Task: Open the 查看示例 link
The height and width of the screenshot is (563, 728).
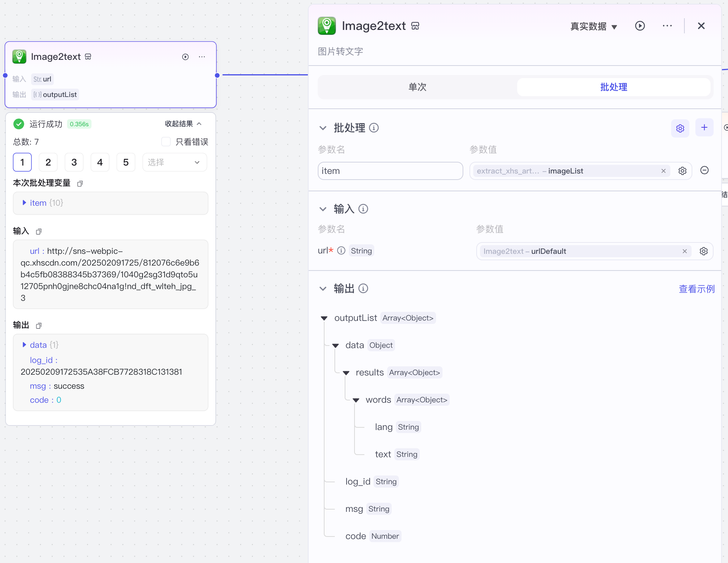Action: coord(696,289)
